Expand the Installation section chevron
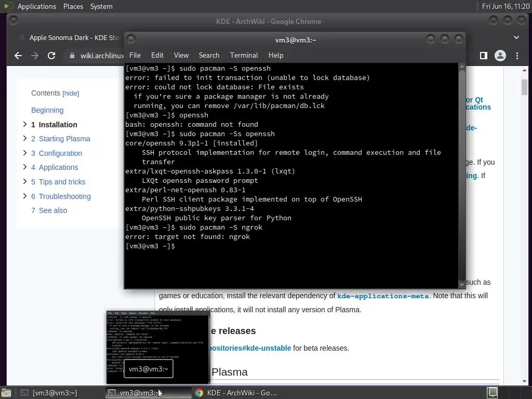The width and height of the screenshot is (532, 399). 25,124
